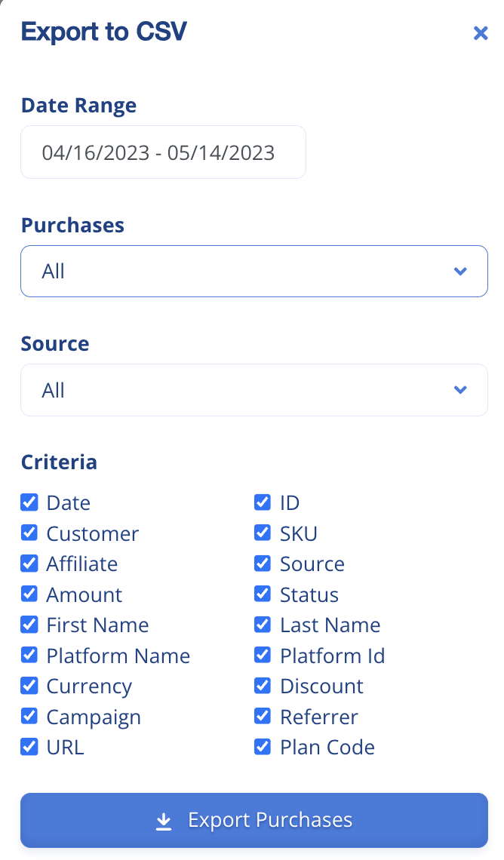
Task: Open the Purchases dropdown
Action: pyautogui.click(x=254, y=271)
